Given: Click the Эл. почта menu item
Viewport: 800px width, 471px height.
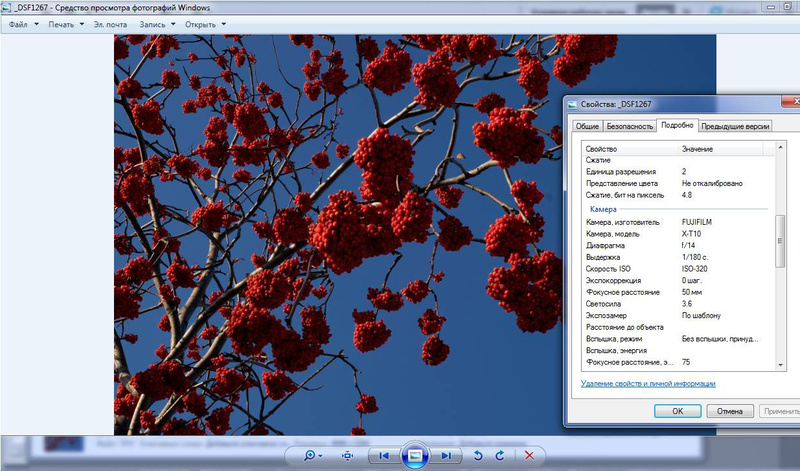Looking at the screenshot, I should pyautogui.click(x=110, y=23).
